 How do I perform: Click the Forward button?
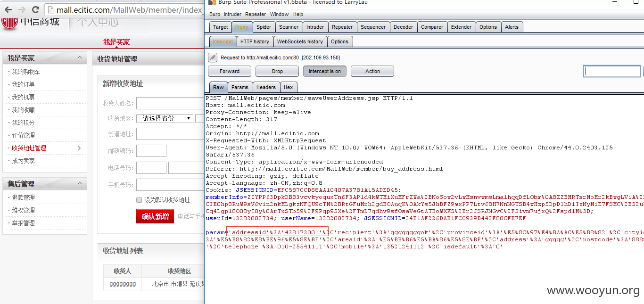[230, 71]
